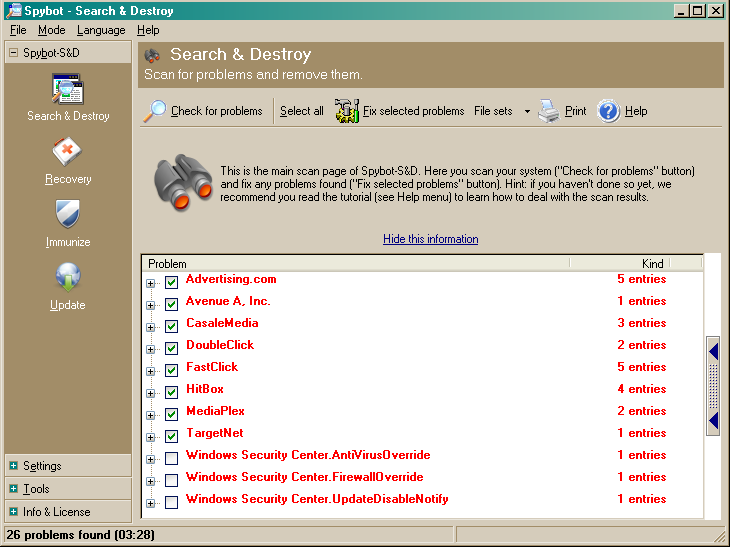Collapse the Spybot-S&D sidebar section

coord(14,53)
